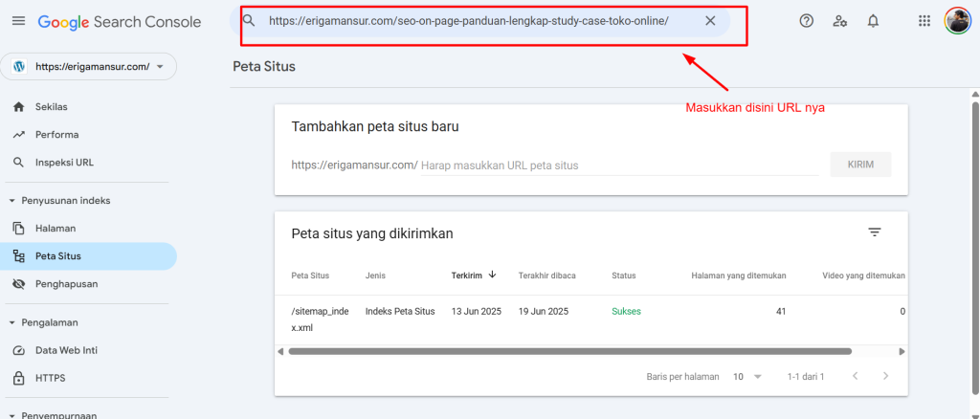Click the Google Search Console logo
The image size is (980, 419).
(120, 22)
